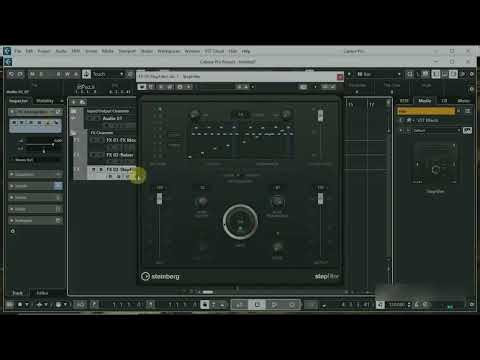Click the Redo icon in project toolbar
480x360 pixels.
click(x=20, y=74)
